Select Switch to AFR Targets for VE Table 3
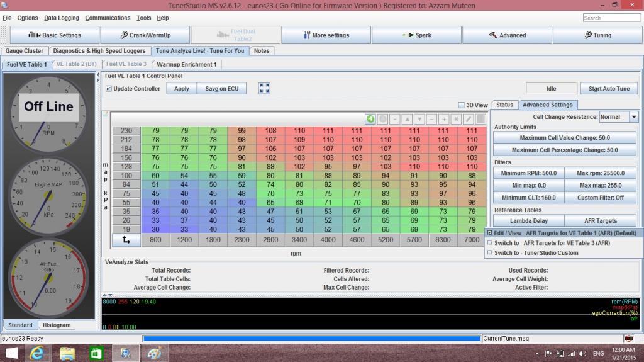This screenshot has height=362, width=644. [552, 243]
